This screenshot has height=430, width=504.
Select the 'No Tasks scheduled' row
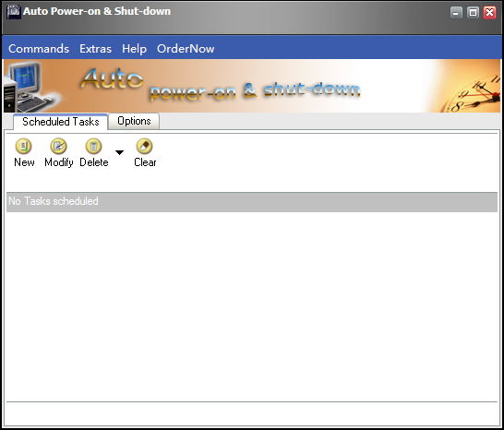click(x=252, y=202)
